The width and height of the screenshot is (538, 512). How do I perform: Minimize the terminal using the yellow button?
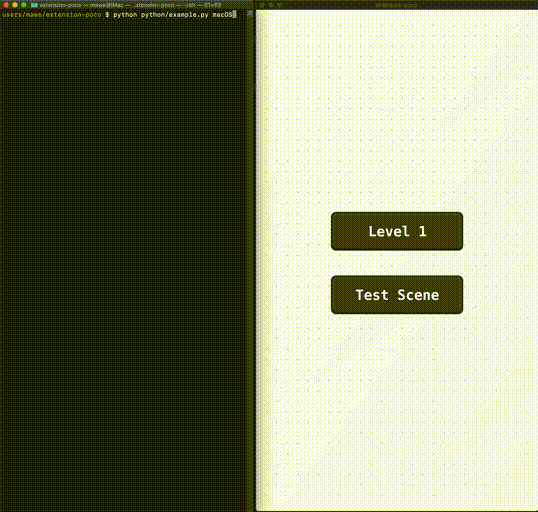[x=15, y=5]
